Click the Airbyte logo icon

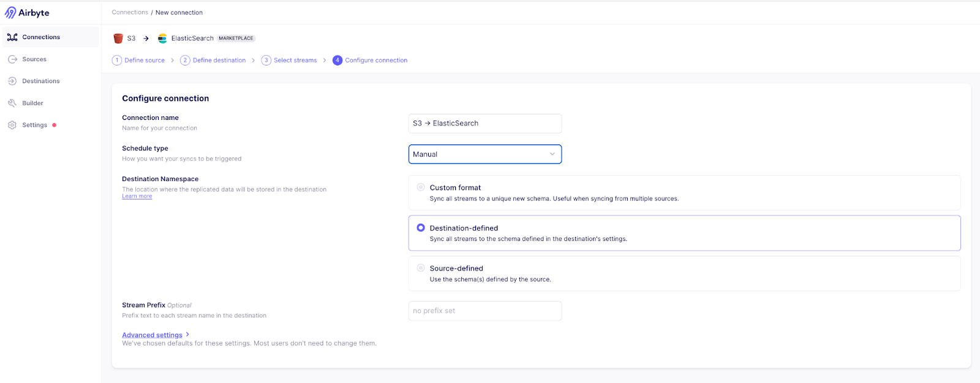pyautogui.click(x=10, y=13)
